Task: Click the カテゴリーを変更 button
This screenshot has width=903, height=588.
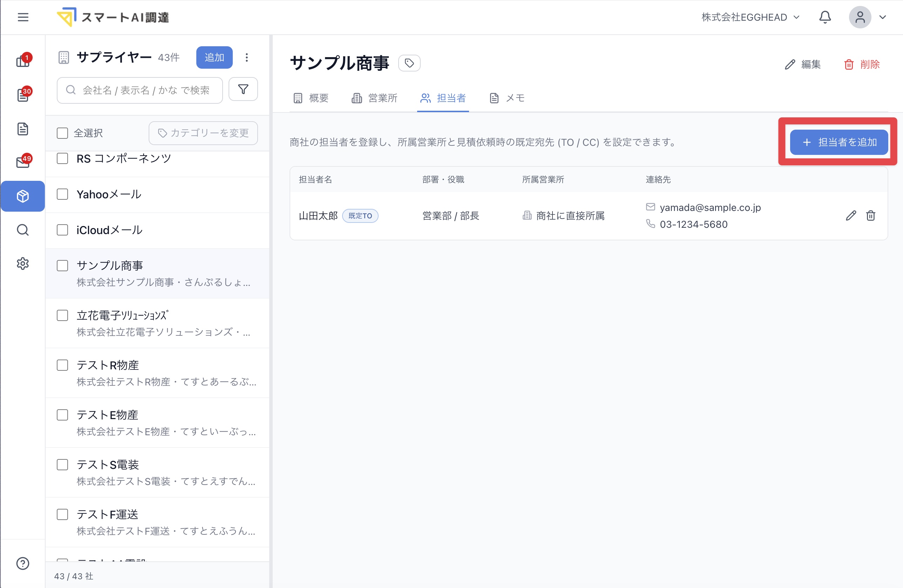Action: (x=203, y=133)
